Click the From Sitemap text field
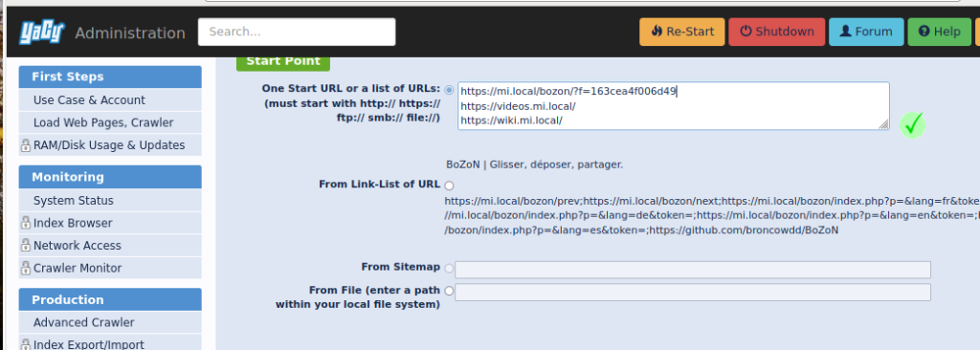Screen dimensions: 980x350 click(x=693, y=270)
